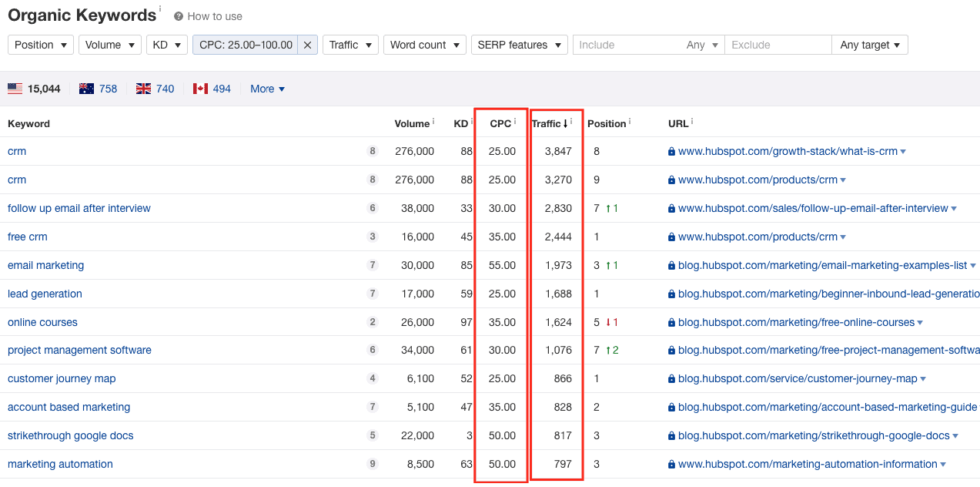
Task: Open the Volume filter dropdown
Action: click(110, 45)
